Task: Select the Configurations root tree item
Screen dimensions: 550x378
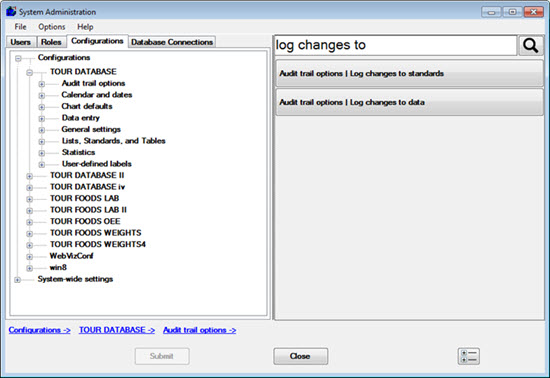Action: tap(64, 58)
